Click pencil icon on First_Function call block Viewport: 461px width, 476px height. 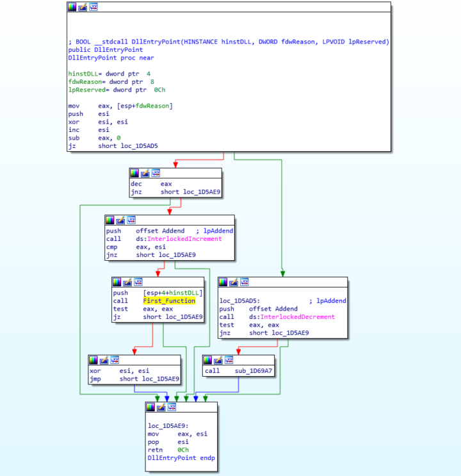(x=127, y=282)
